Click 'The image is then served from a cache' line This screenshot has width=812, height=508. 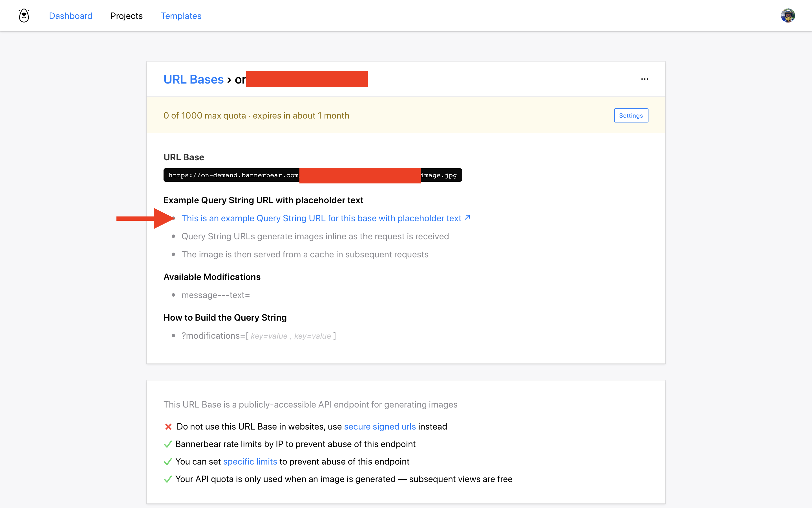click(x=305, y=254)
